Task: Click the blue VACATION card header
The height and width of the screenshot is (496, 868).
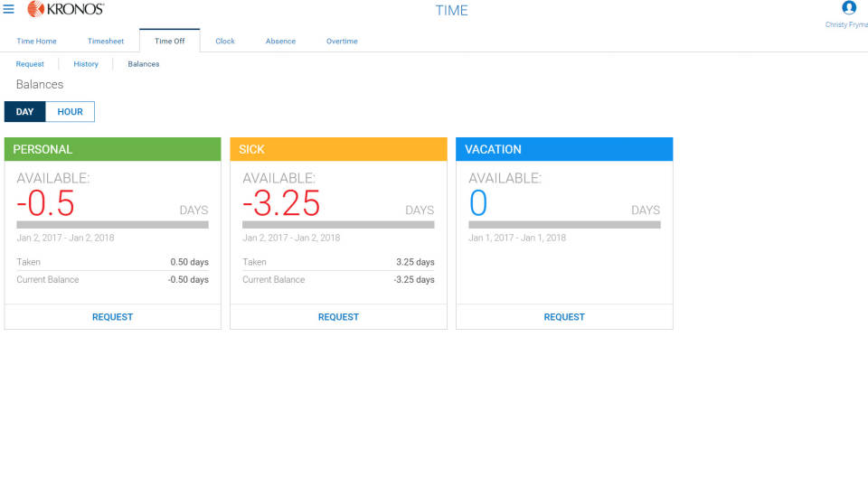Action: tap(564, 149)
